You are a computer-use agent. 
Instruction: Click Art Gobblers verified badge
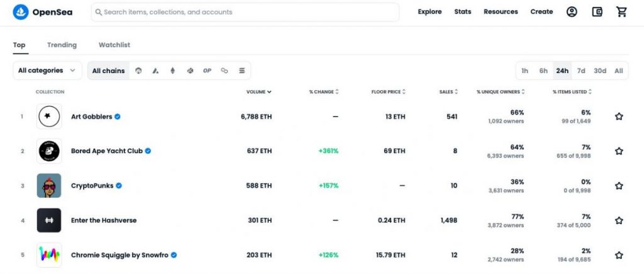coord(118,117)
